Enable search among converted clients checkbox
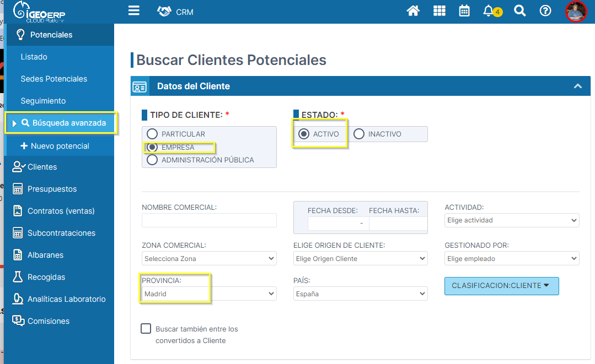The height and width of the screenshot is (364, 595). 146,329
